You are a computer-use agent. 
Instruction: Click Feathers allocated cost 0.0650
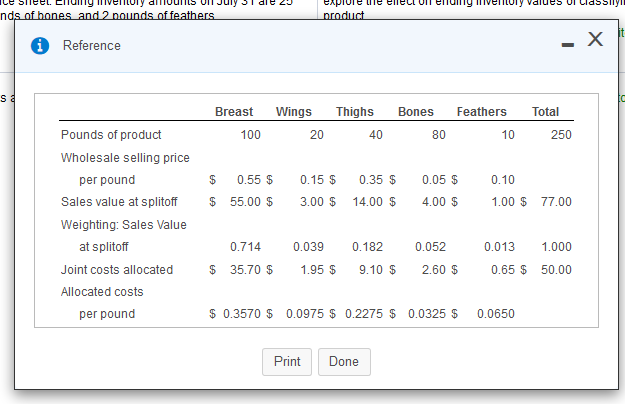pyautogui.click(x=496, y=314)
